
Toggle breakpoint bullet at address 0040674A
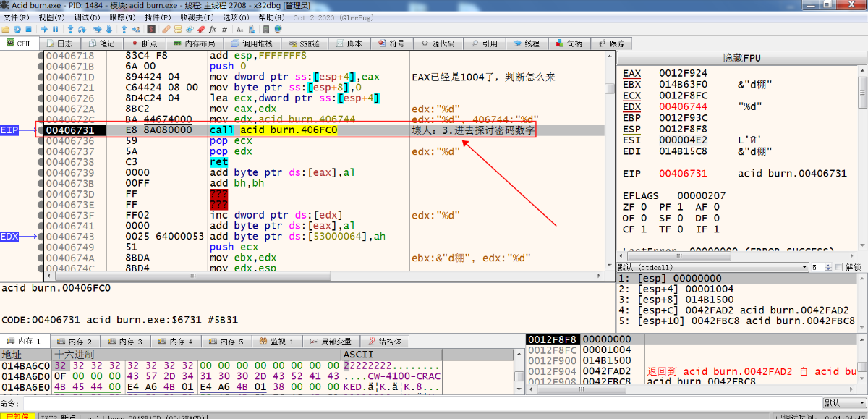40,258
